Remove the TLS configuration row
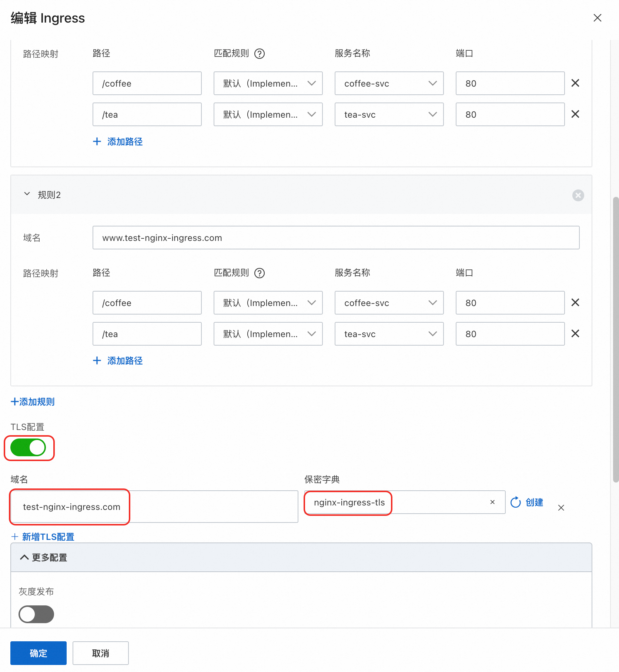 pyautogui.click(x=561, y=508)
